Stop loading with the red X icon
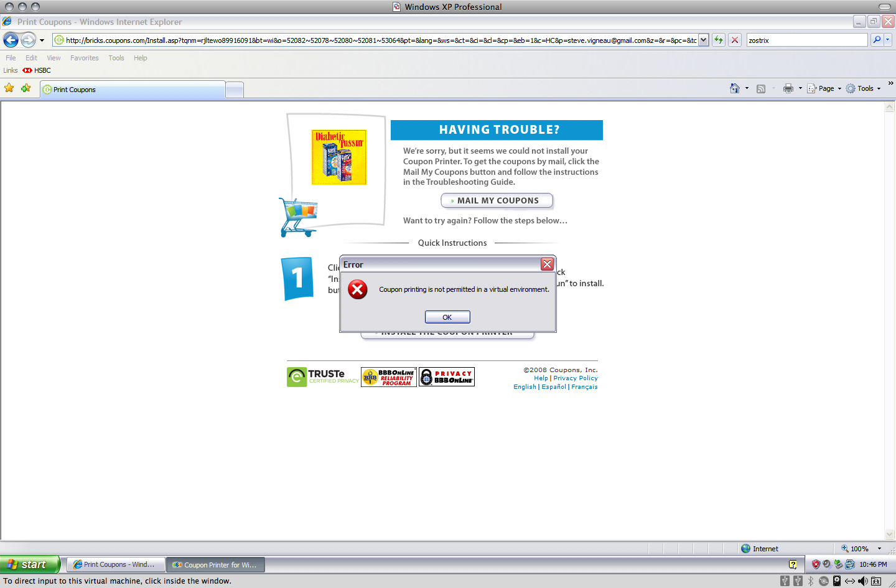 point(735,40)
